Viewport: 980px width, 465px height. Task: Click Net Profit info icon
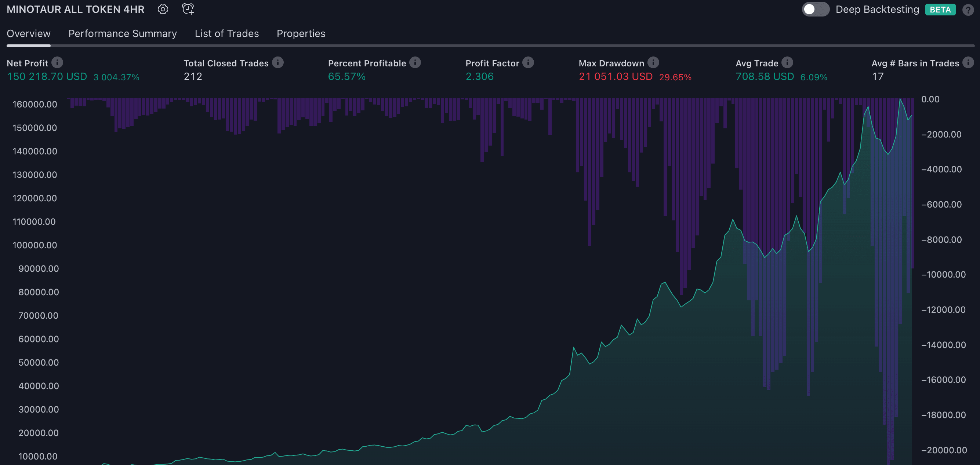[58, 62]
